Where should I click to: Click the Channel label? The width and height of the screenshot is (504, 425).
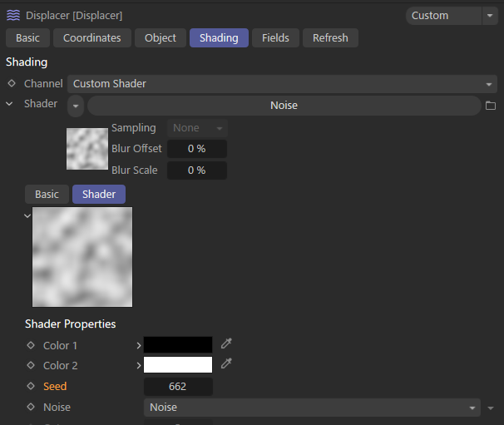43,83
